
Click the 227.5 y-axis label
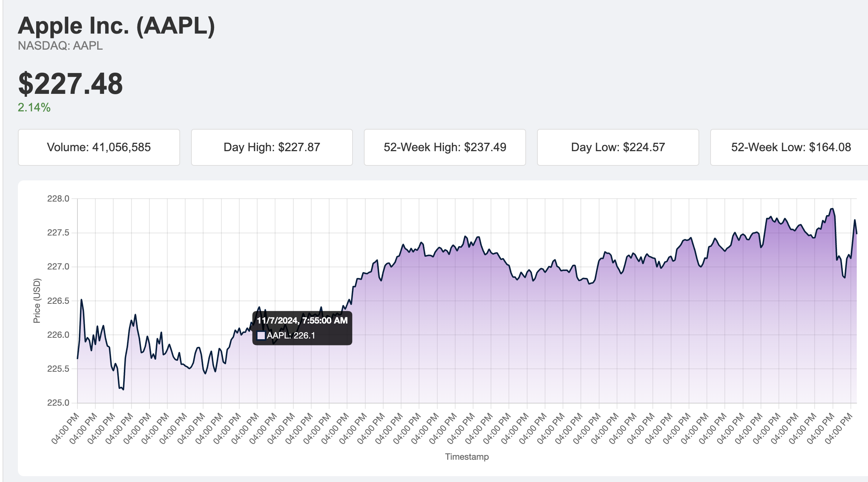pyautogui.click(x=58, y=233)
